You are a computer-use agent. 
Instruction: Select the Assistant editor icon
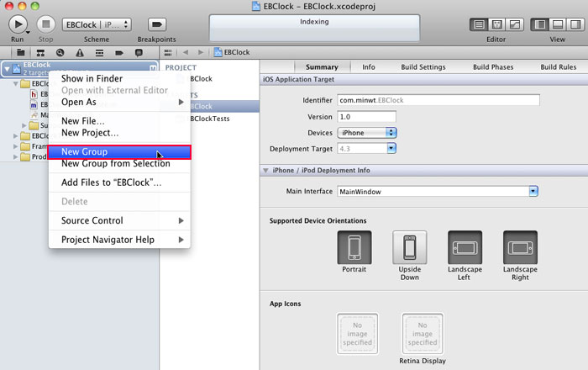coord(496,24)
